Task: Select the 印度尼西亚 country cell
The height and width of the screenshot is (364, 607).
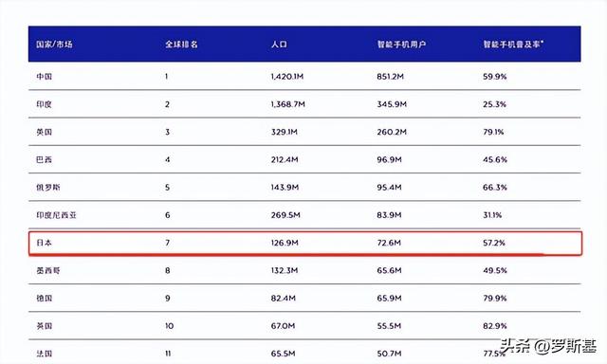Action: (57, 215)
